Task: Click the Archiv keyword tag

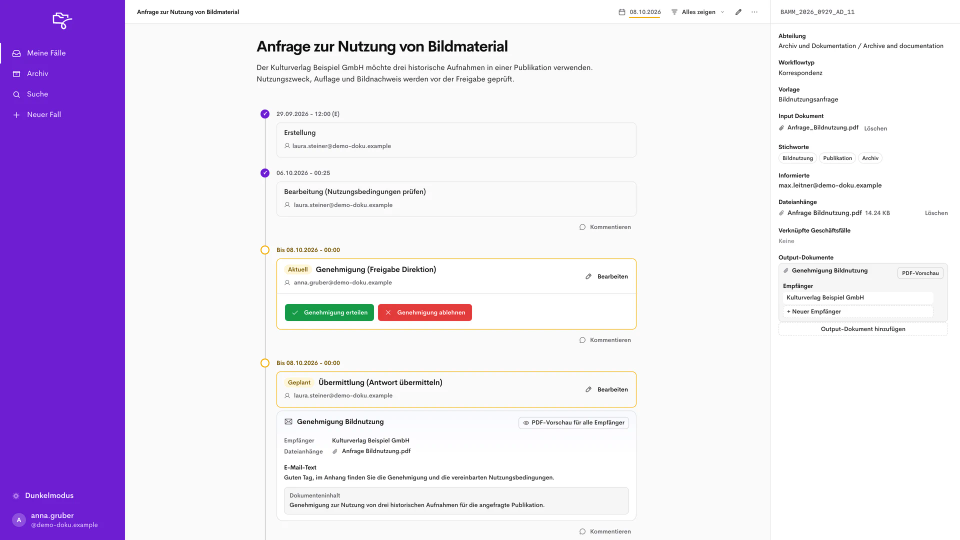Action: tap(870, 158)
